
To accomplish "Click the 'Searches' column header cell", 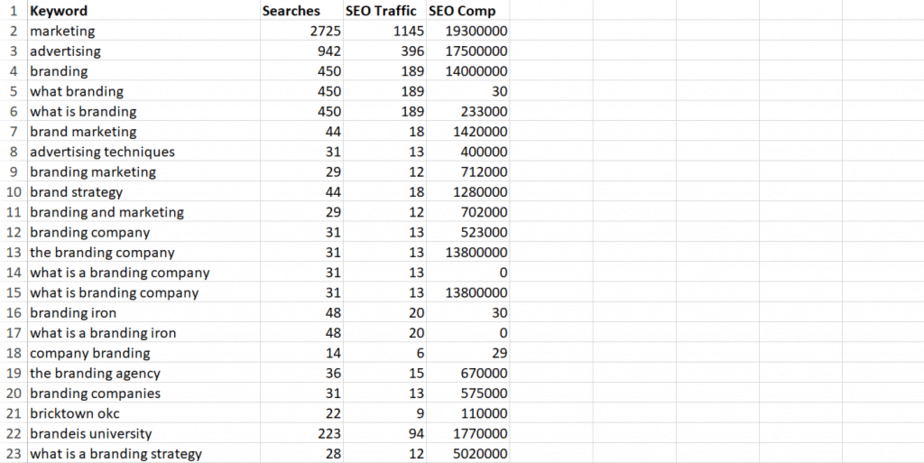I will coord(291,11).
